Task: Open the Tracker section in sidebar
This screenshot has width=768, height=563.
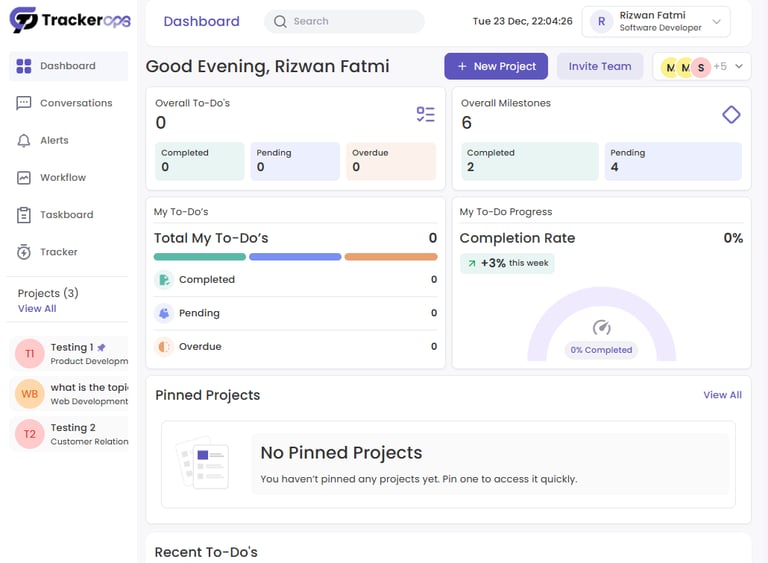Action: [x=59, y=252]
